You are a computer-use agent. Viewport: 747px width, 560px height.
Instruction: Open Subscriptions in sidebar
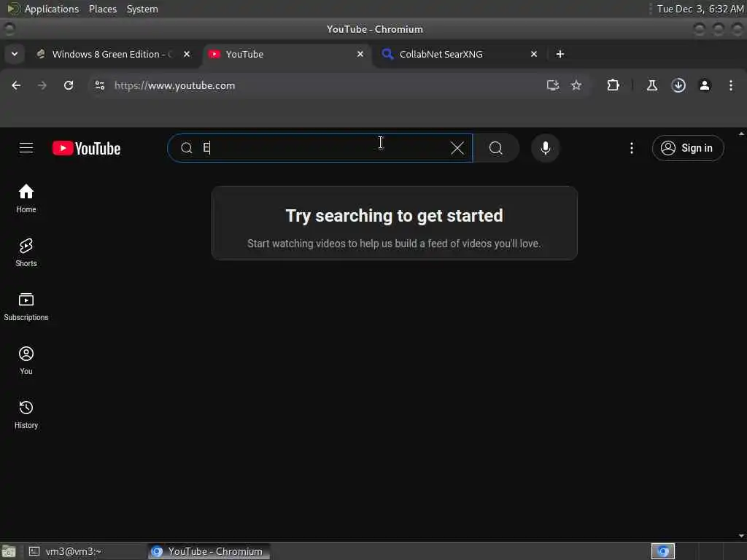(26, 307)
